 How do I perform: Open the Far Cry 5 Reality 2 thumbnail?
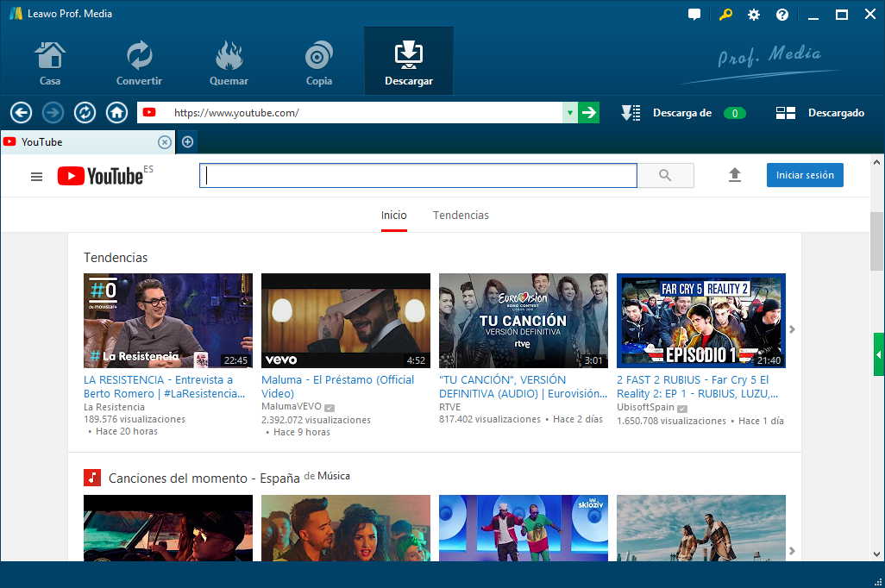click(x=701, y=321)
